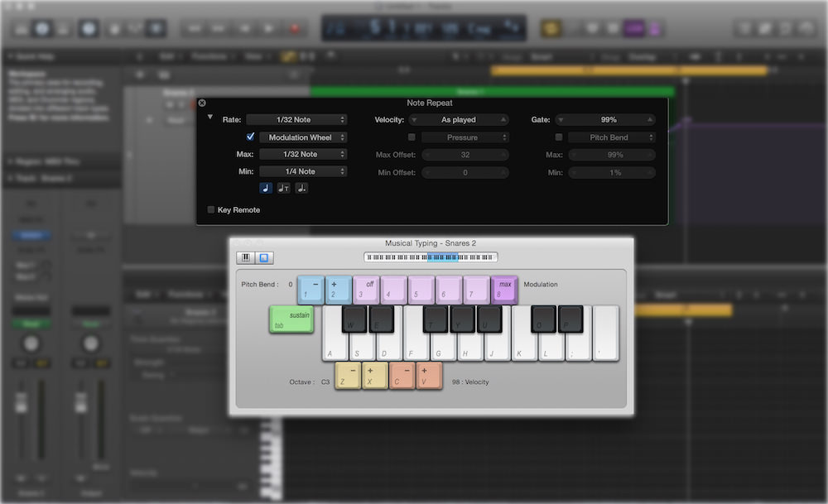Click the Velocity As played field
828x504 pixels.
(459, 120)
